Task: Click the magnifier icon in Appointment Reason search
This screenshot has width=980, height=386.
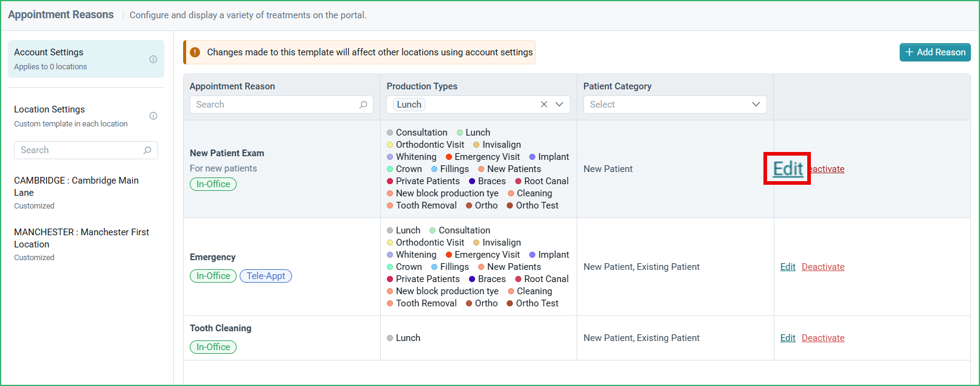Action: (363, 105)
